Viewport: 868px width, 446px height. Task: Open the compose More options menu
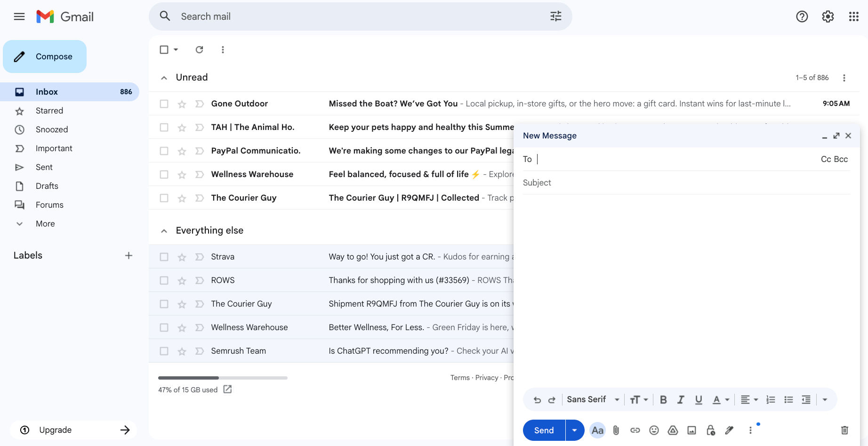tap(750, 430)
